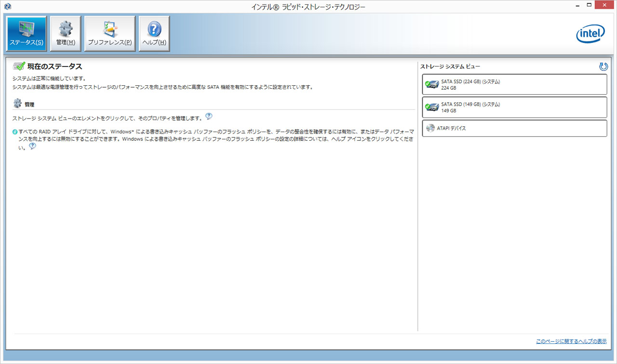The image size is (617, 364).
Task: Click the 管理 section heading
Action: pos(29,104)
